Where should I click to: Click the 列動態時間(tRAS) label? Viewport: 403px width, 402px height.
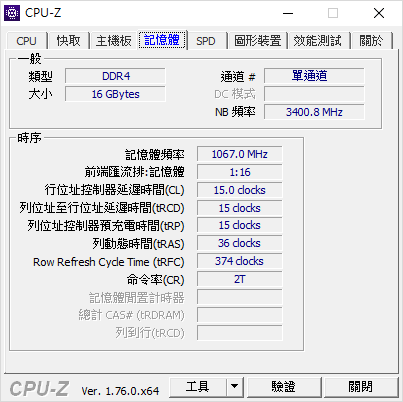click(x=138, y=244)
